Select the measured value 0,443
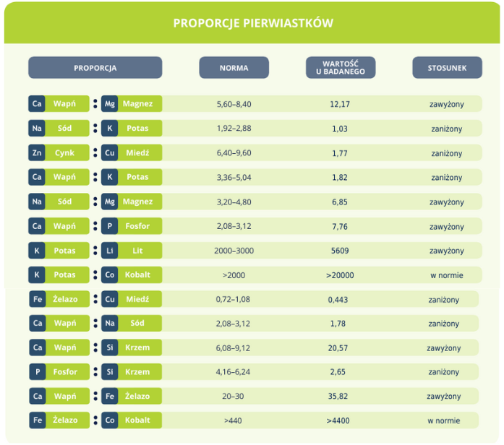This screenshot has height=445, width=504. point(340,300)
